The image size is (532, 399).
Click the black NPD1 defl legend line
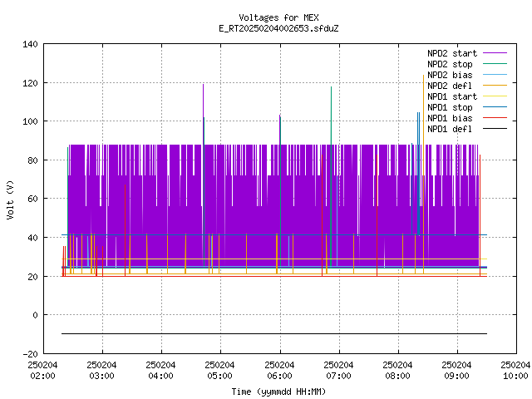click(495, 129)
